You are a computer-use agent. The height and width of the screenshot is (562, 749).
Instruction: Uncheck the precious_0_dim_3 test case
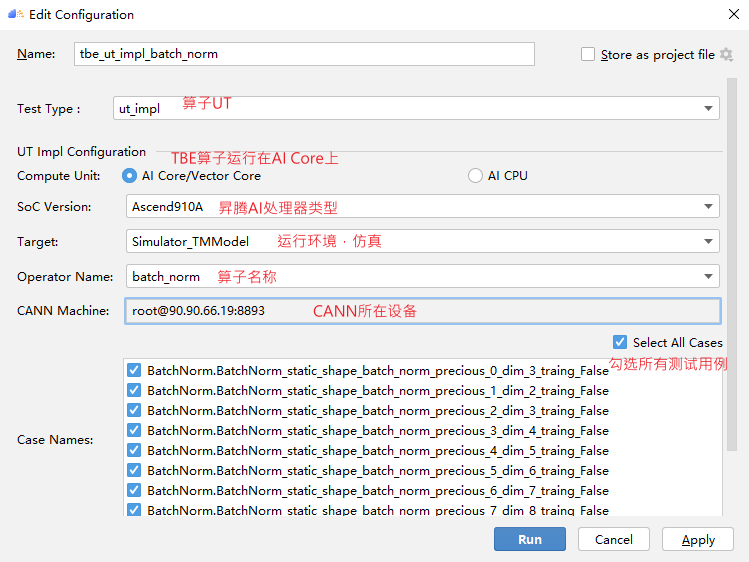pos(134,370)
